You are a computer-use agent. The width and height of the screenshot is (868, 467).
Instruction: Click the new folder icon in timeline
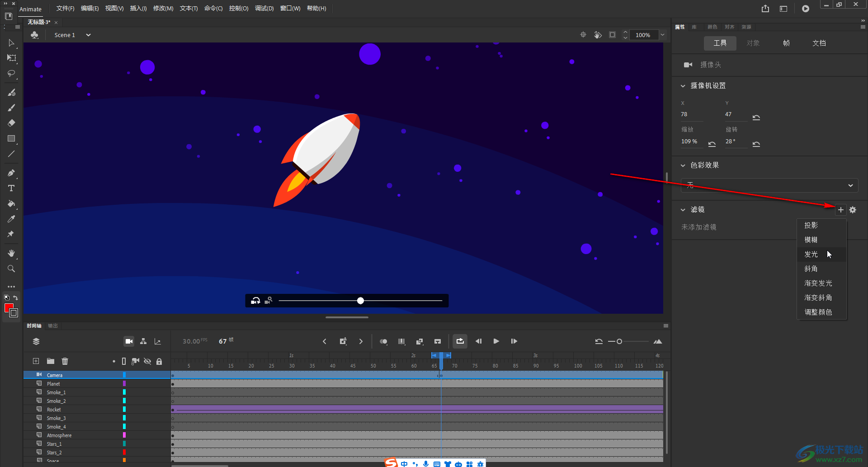(x=51, y=361)
